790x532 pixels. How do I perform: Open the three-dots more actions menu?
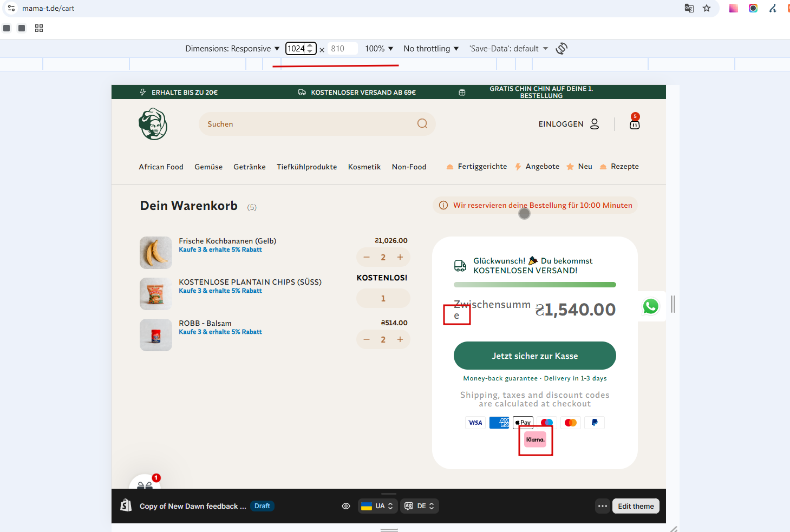click(603, 506)
